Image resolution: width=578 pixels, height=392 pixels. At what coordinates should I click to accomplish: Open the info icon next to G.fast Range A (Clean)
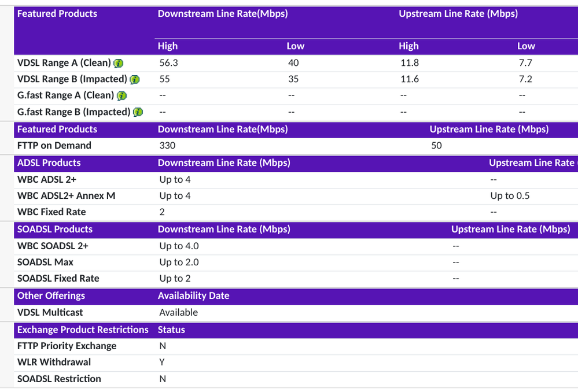pos(122,95)
